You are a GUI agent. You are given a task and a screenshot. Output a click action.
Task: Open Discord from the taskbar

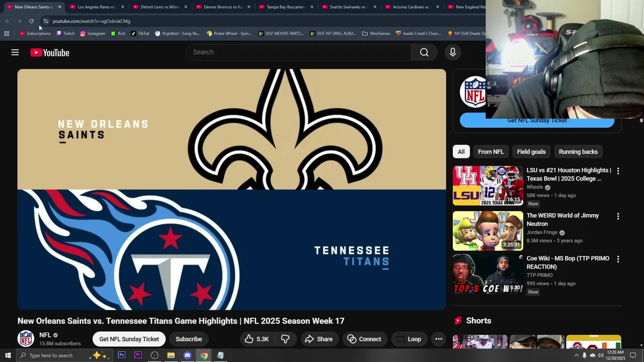pos(187,355)
